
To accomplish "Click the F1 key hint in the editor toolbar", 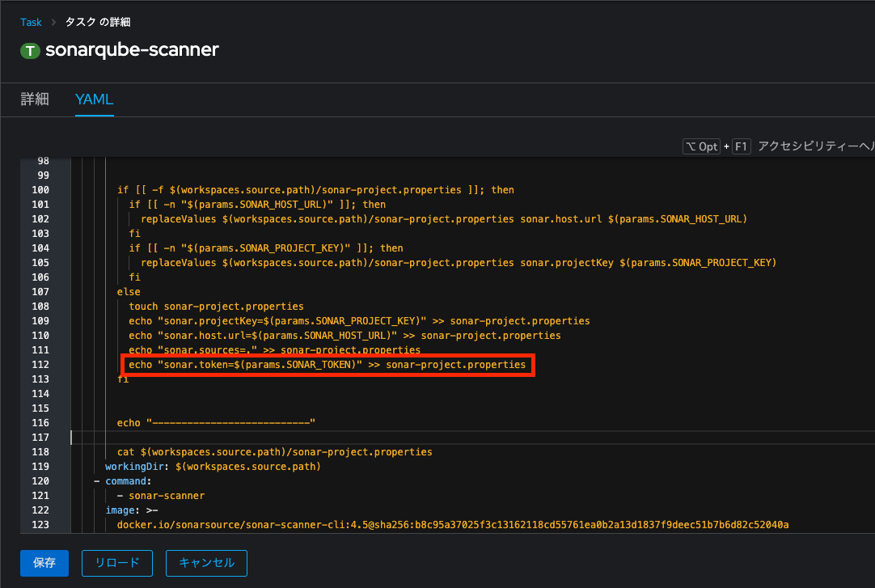I will pyautogui.click(x=741, y=146).
